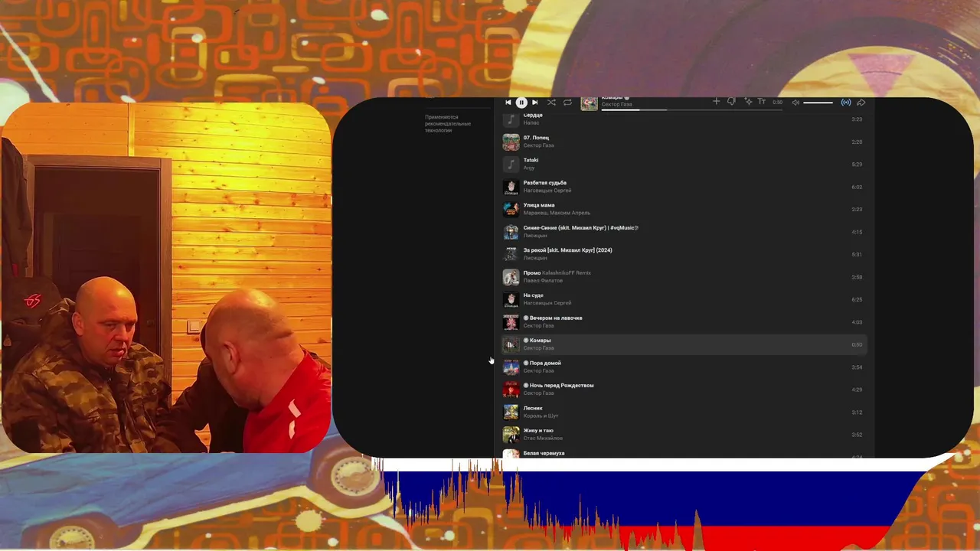Play На суде cover thumbnail

(511, 300)
